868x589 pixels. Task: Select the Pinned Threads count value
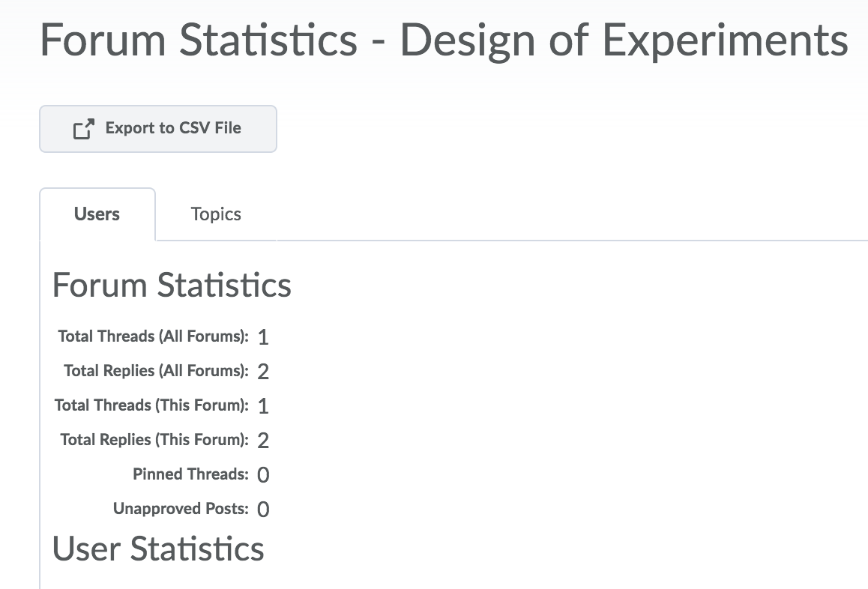tap(263, 475)
